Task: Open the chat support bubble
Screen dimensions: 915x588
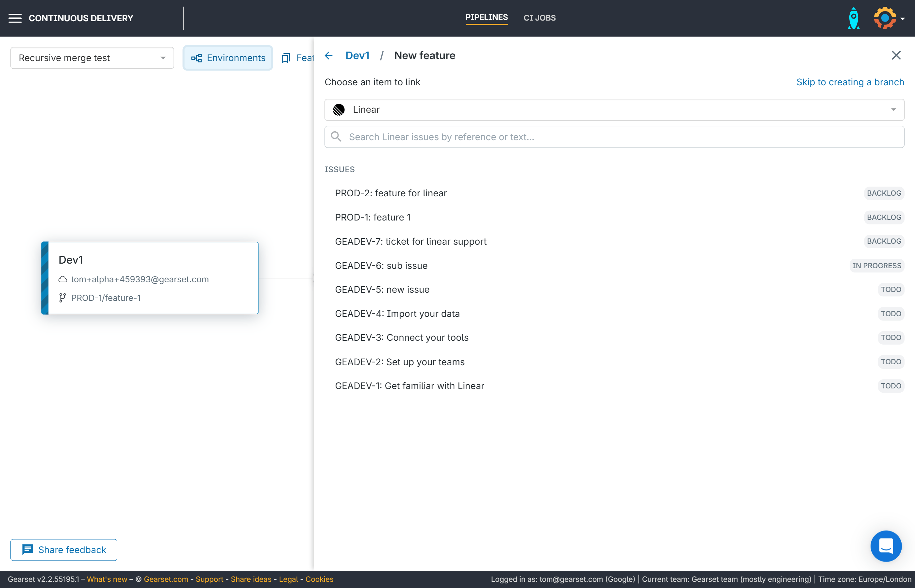Action: pos(886,546)
